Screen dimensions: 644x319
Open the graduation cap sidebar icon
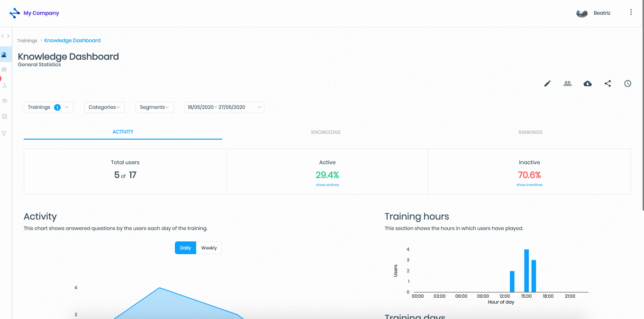[x=4, y=101]
